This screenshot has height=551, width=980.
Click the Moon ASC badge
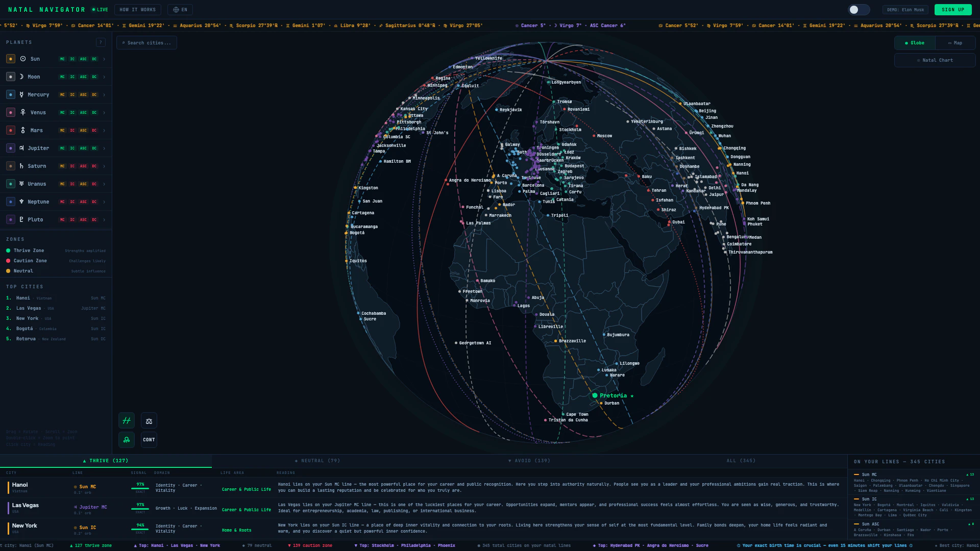[x=83, y=77]
